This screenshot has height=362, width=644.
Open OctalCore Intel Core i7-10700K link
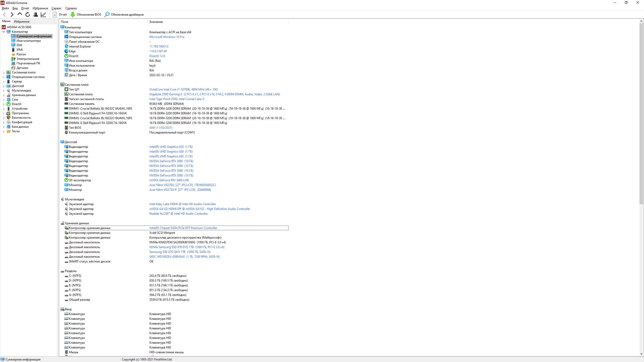[184, 89]
